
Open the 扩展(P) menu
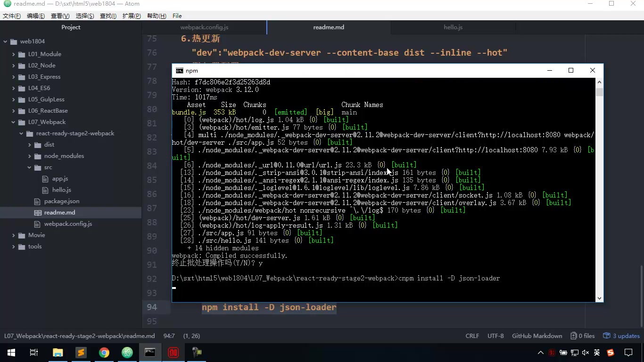(x=132, y=16)
